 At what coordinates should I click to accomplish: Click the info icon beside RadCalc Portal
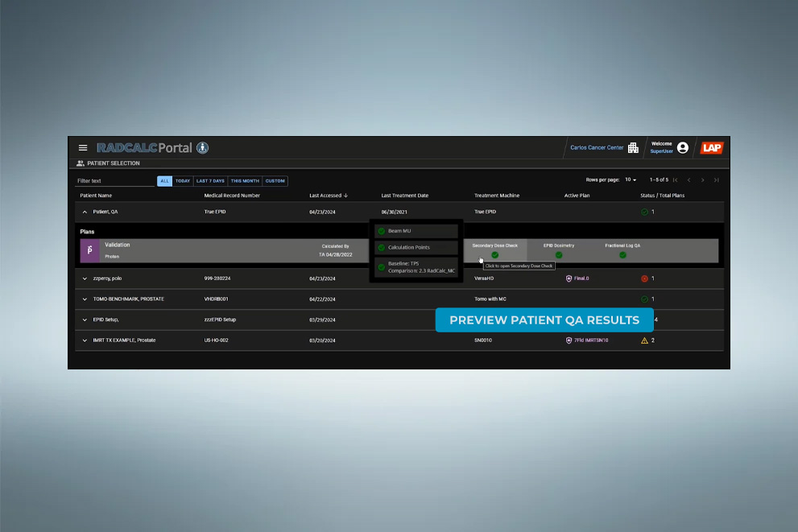click(x=203, y=148)
